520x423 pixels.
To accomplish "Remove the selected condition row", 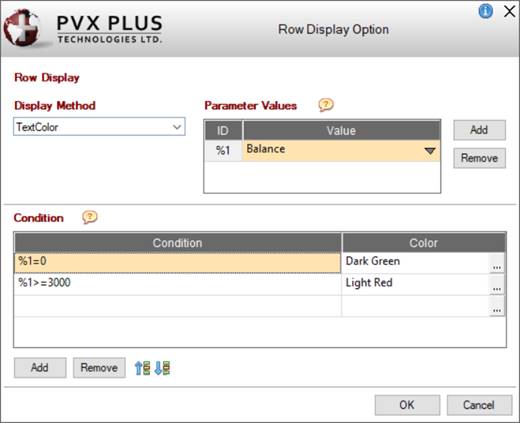I will [99, 368].
